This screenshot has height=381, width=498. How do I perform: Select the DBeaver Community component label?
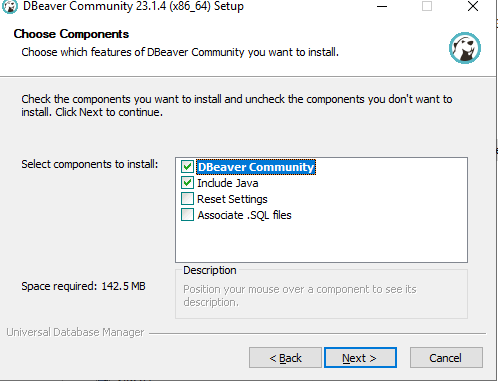point(256,167)
